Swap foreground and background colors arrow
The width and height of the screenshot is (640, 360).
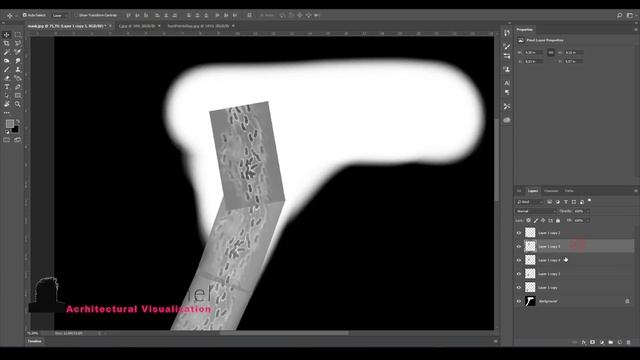tap(18, 122)
